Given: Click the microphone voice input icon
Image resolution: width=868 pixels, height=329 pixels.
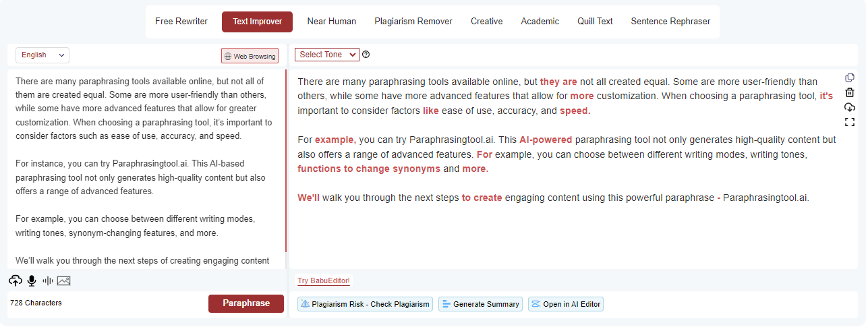Looking at the screenshot, I should click(x=32, y=280).
